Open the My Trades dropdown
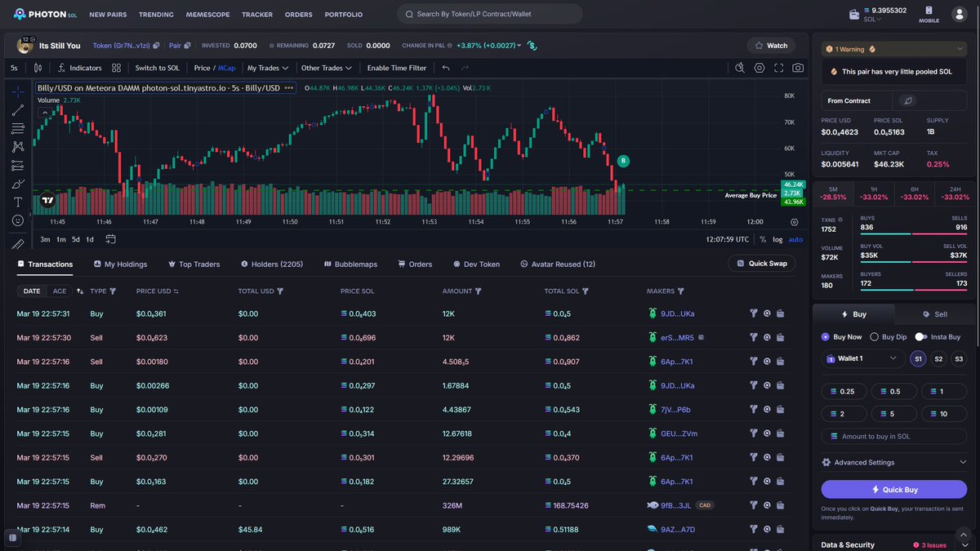The image size is (980, 551). 267,68
